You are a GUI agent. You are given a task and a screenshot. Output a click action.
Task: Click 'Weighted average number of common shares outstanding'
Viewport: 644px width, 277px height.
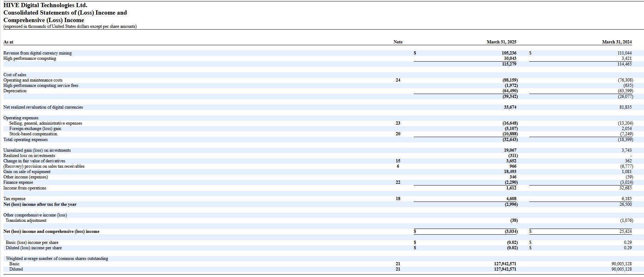coord(57,258)
